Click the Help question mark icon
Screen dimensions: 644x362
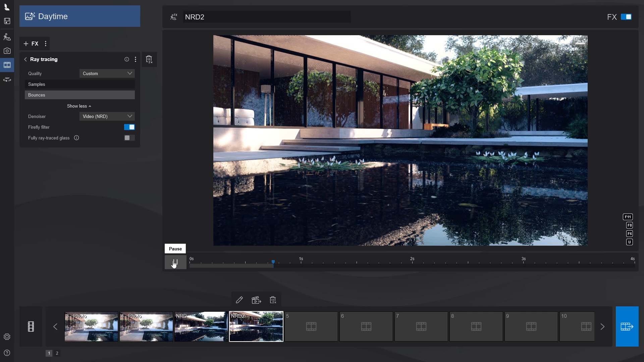(x=7, y=353)
